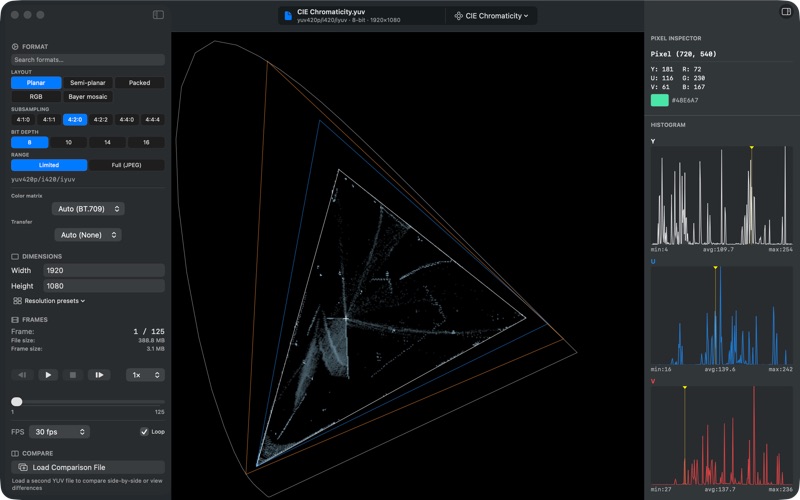Select Semi-planar layout

pos(88,83)
